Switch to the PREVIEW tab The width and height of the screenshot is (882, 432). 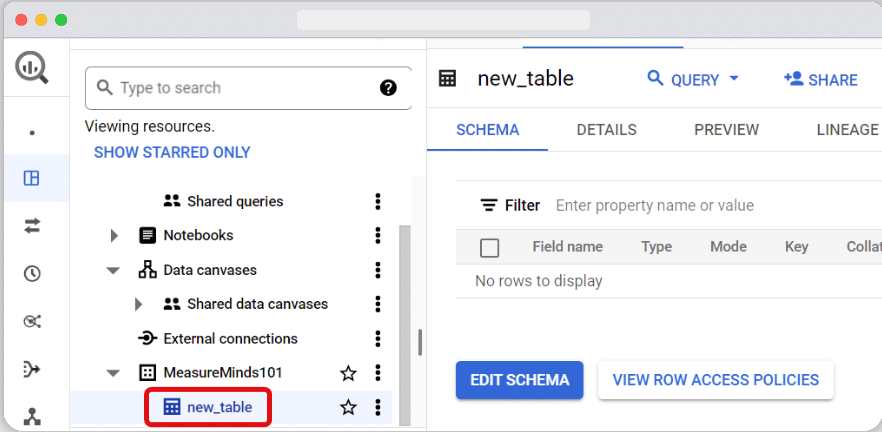pyautogui.click(x=726, y=130)
